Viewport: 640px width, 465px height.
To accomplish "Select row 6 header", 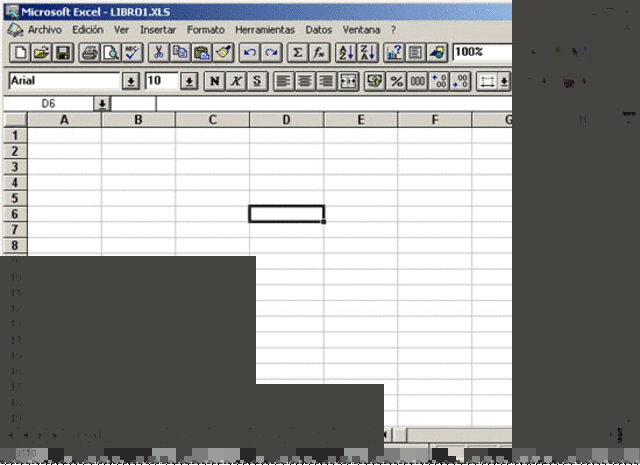I will point(15,214).
